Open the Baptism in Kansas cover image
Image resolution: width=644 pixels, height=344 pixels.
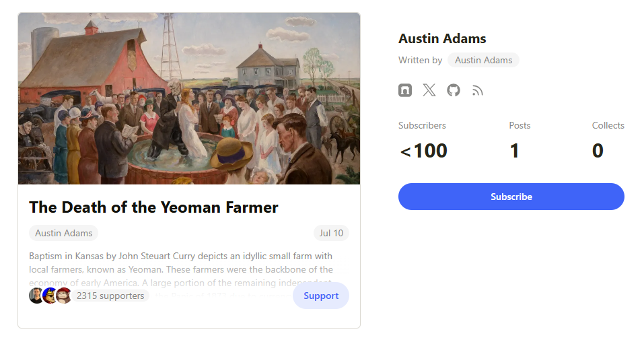189,98
